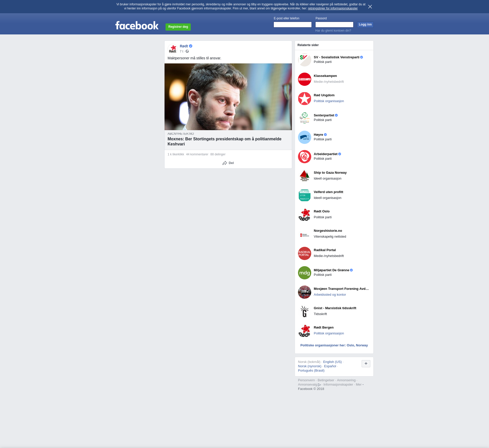489x448 pixels.
Task: Open Ship to Gaza Norway page name
Action: [330, 173]
